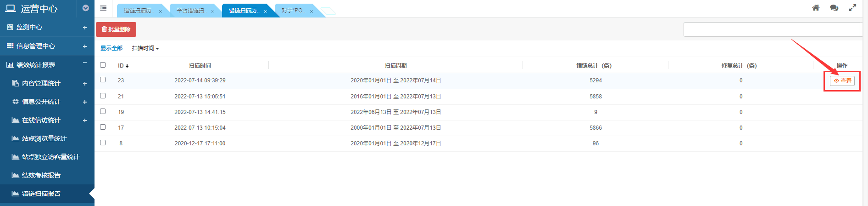Image resolution: width=868 pixels, height=206 pixels.
Task: Select 错链扫描报告 in the sidebar
Action: point(41,194)
